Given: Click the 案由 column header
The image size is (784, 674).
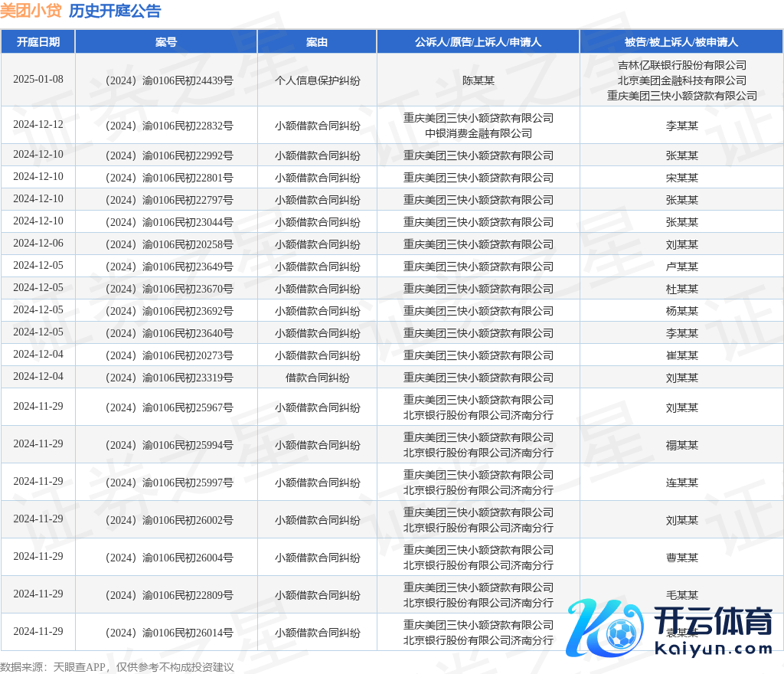Looking at the screenshot, I should 317,42.
